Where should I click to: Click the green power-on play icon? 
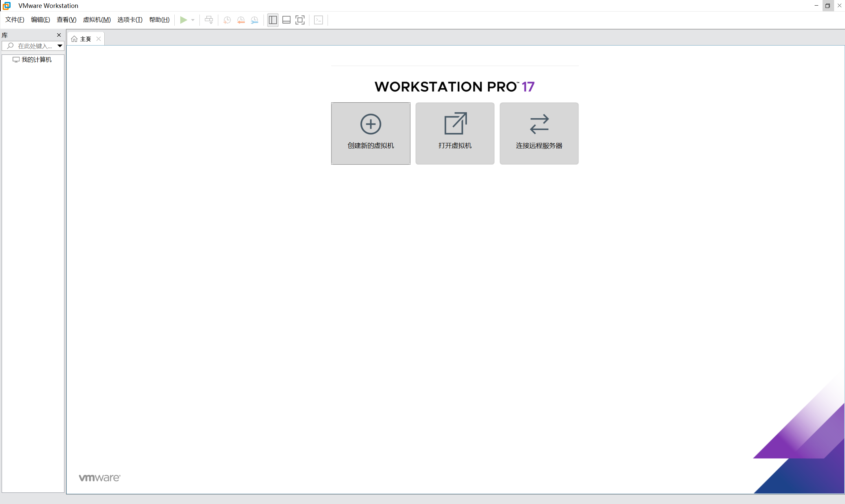click(x=184, y=20)
